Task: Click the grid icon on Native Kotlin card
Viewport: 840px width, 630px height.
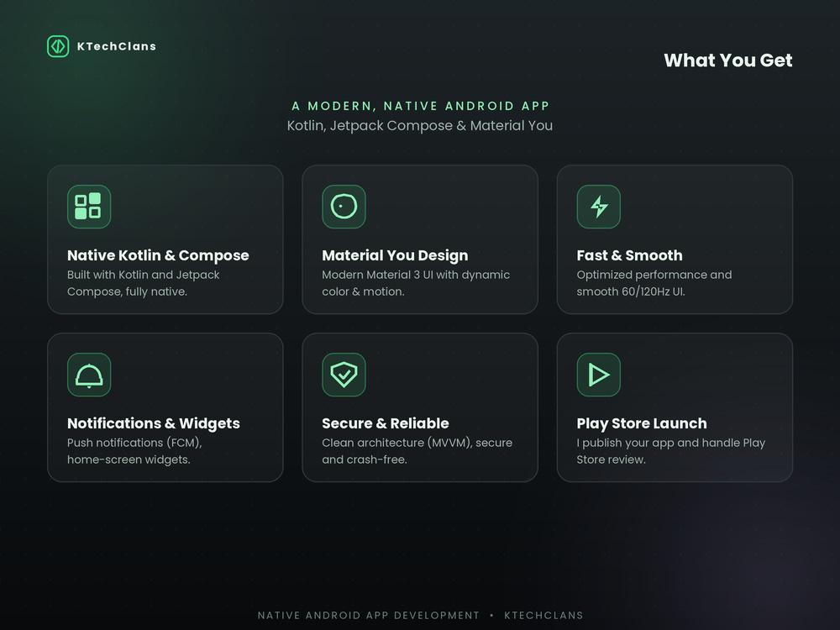Action: coord(89,207)
